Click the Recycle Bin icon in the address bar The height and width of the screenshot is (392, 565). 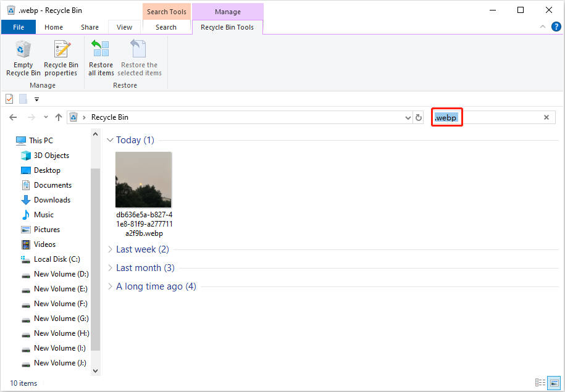[x=73, y=117]
